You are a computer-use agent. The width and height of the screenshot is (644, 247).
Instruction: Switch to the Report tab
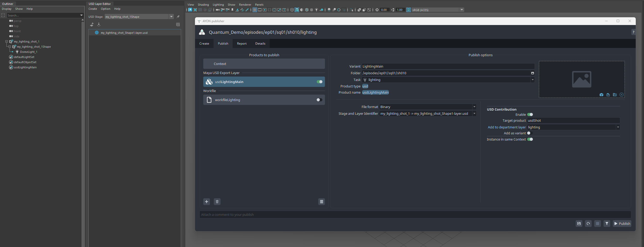(242, 44)
